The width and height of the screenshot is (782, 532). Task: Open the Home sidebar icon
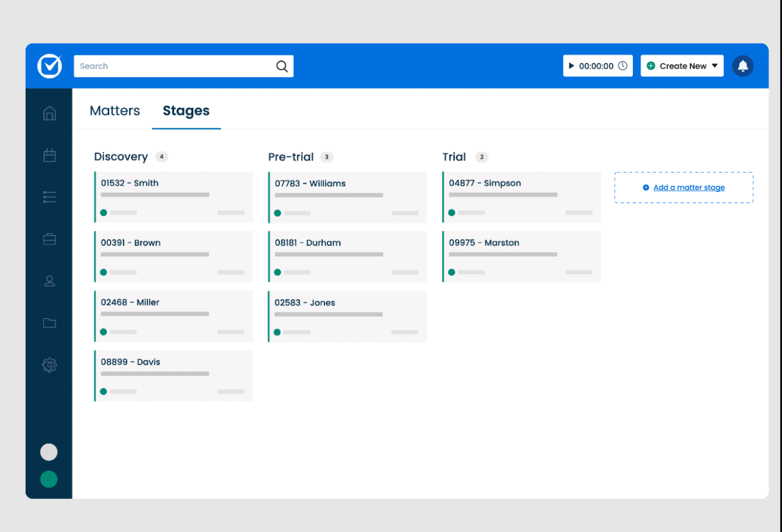(x=49, y=113)
